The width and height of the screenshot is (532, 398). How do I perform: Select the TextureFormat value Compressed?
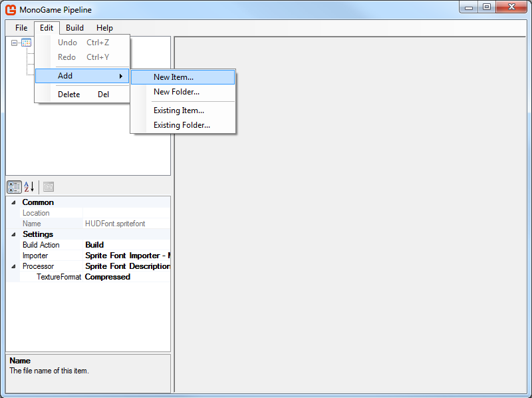pos(126,277)
